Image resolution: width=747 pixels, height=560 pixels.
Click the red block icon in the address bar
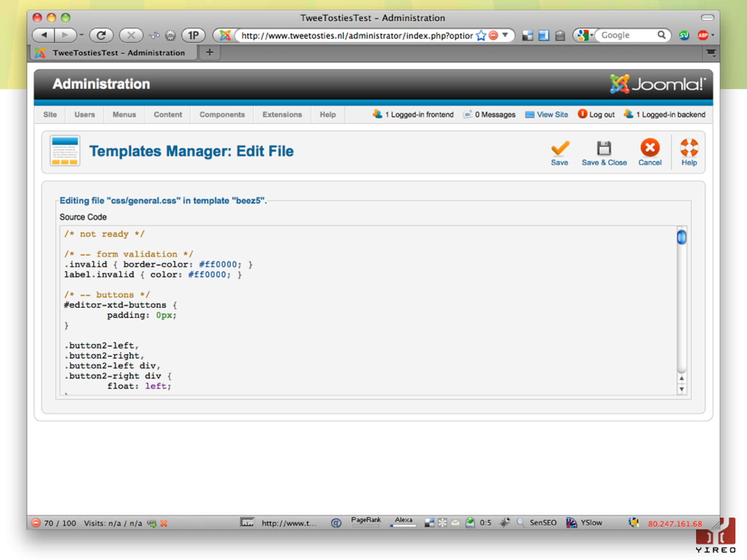pyautogui.click(x=493, y=35)
